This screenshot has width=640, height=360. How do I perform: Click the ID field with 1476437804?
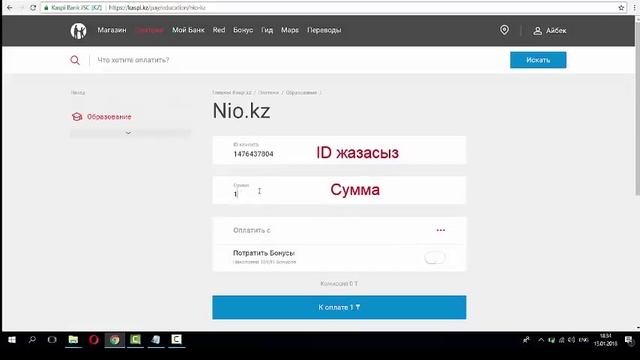click(x=339, y=150)
